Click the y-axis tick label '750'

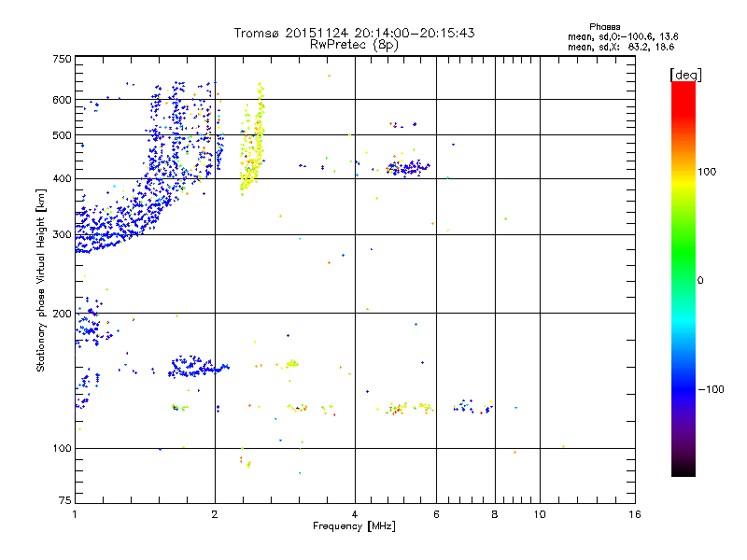coord(62,59)
